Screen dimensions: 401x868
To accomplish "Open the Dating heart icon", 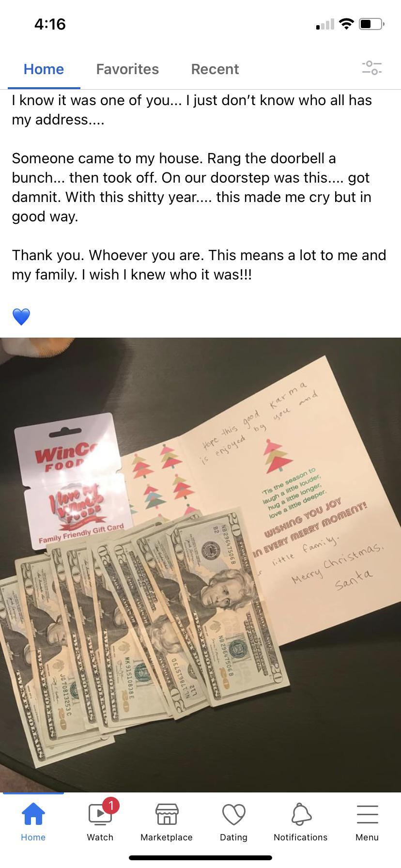I will (233, 815).
